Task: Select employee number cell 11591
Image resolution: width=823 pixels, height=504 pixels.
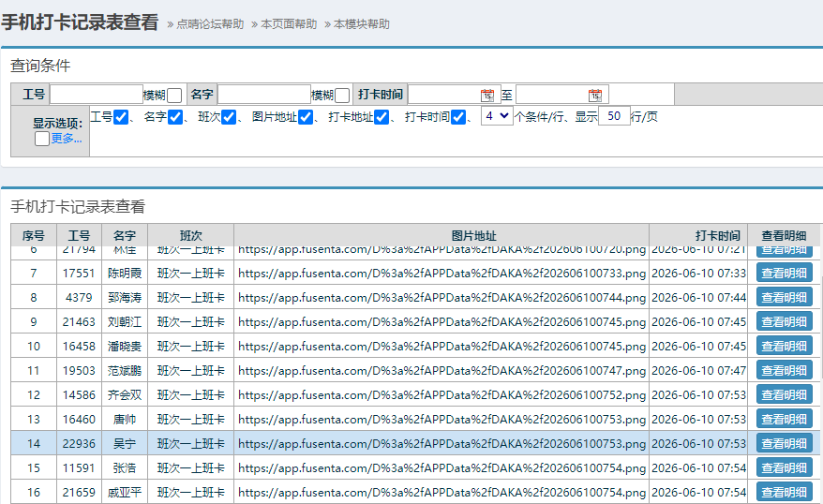Action: pos(80,467)
